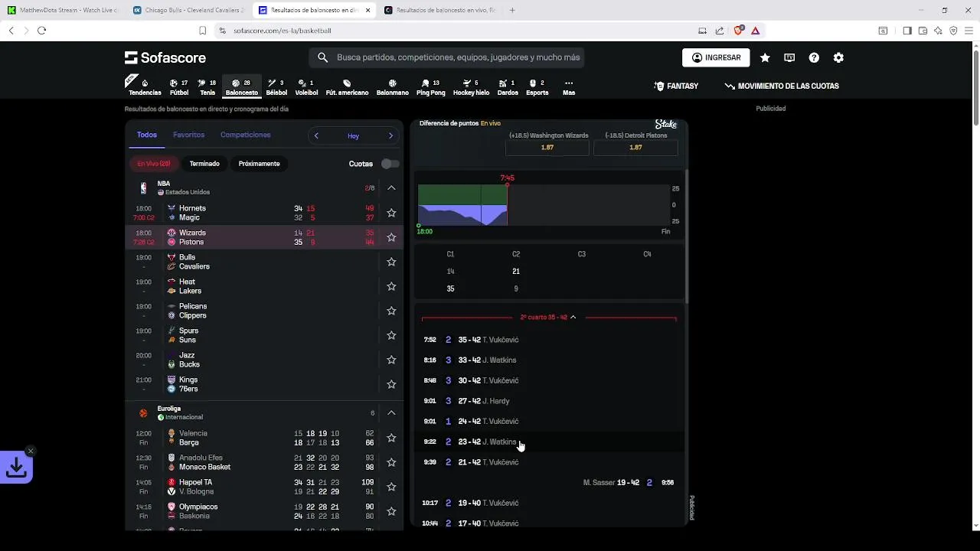
Task: Open Sofascore settings gear
Action: coord(838,57)
